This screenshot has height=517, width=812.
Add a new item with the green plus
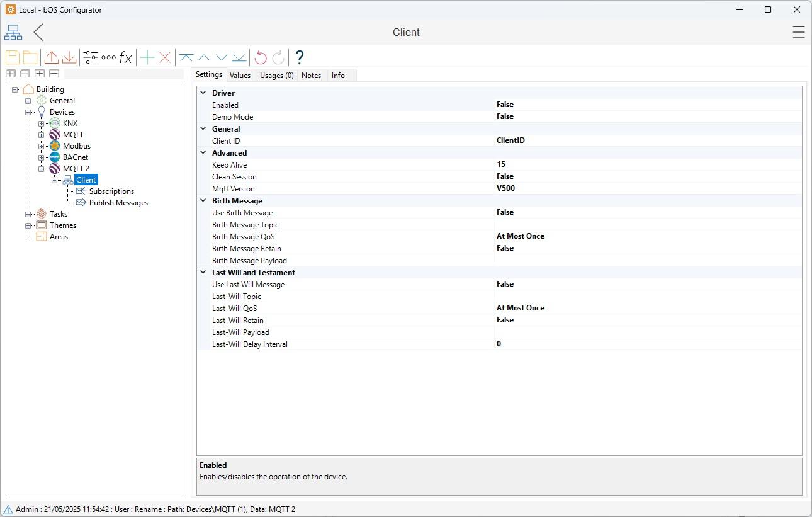click(x=147, y=57)
